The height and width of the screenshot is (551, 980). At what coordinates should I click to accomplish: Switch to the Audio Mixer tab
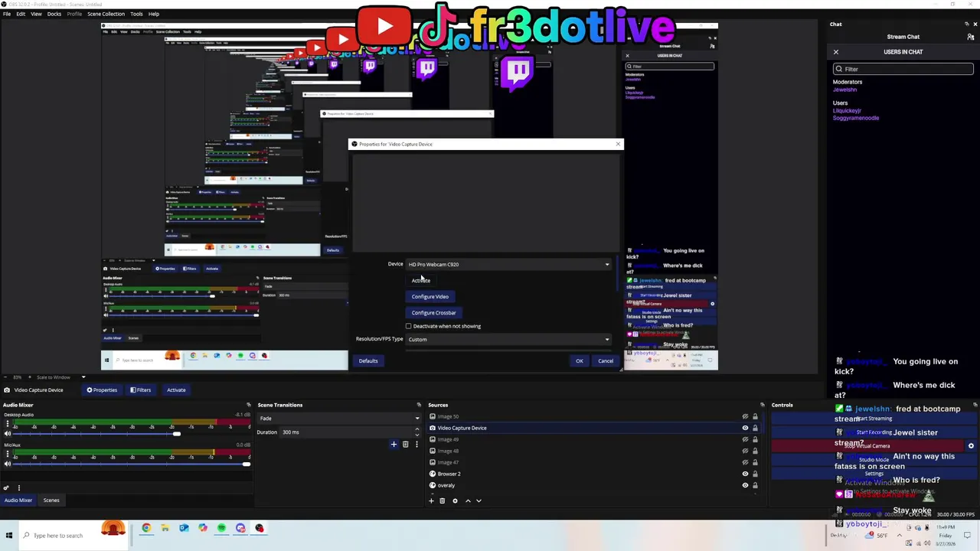(18, 500)
